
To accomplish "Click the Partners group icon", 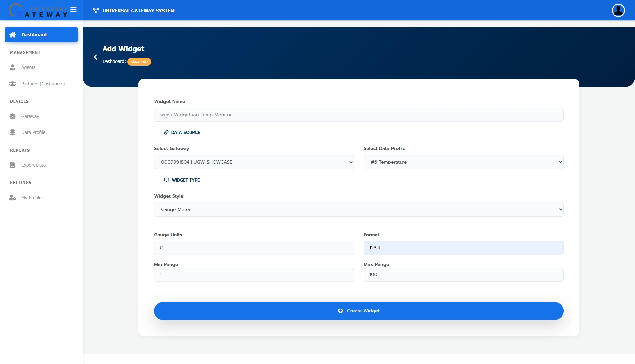I will (x=13, y=84).
